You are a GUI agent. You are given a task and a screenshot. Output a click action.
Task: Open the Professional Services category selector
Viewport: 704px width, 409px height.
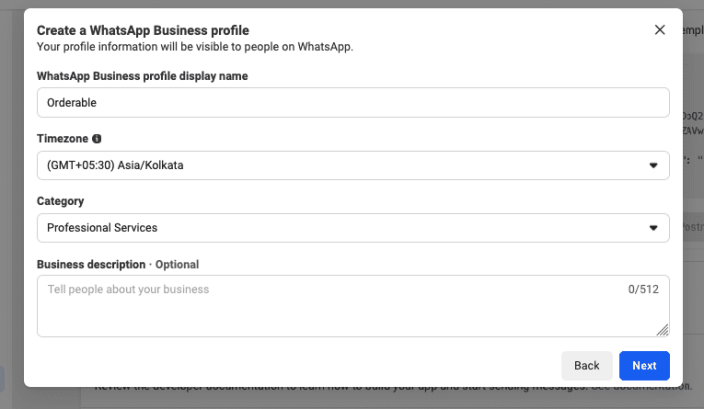340,228
